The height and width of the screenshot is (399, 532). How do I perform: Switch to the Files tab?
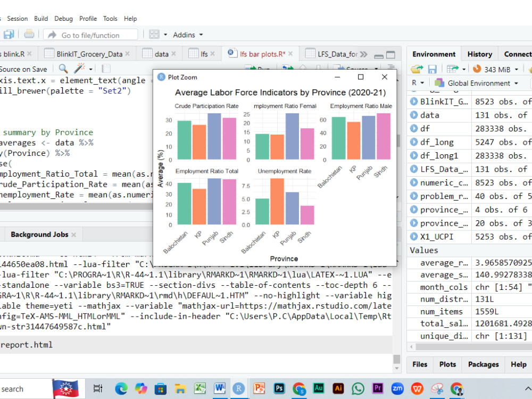(420, 364)
